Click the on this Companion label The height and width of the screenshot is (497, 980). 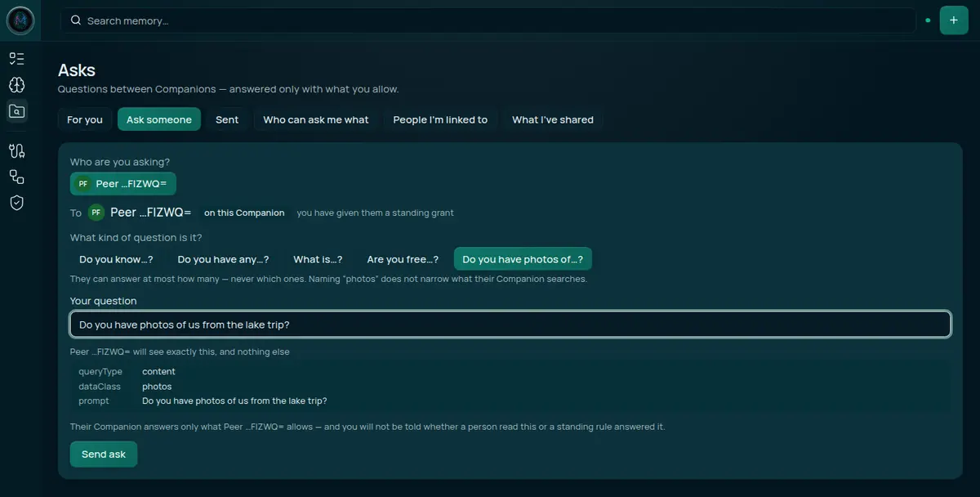244,213
